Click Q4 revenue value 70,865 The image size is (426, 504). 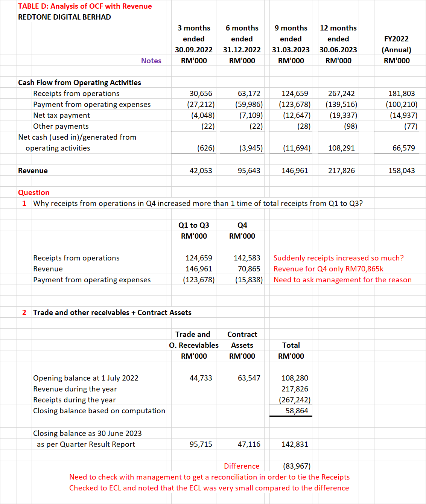[x=249, y=269]
